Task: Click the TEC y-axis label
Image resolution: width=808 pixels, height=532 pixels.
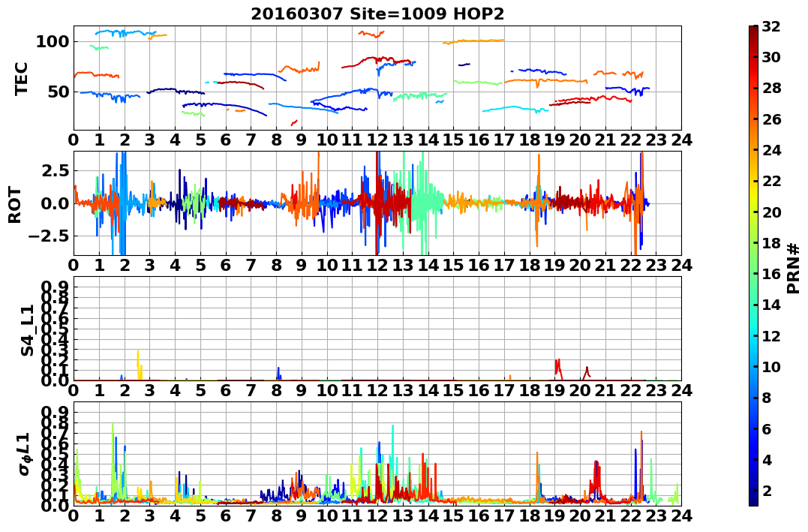Action: click(x=21, y=78)
